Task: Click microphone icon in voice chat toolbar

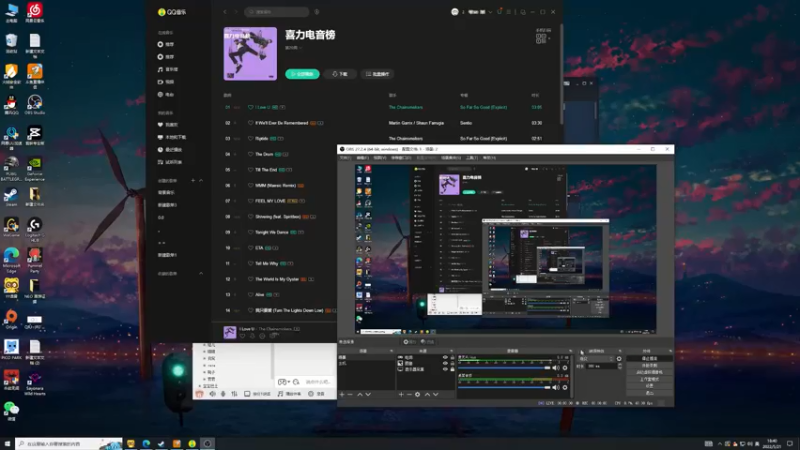Action: pyautogui.click(x=223, y=394)
